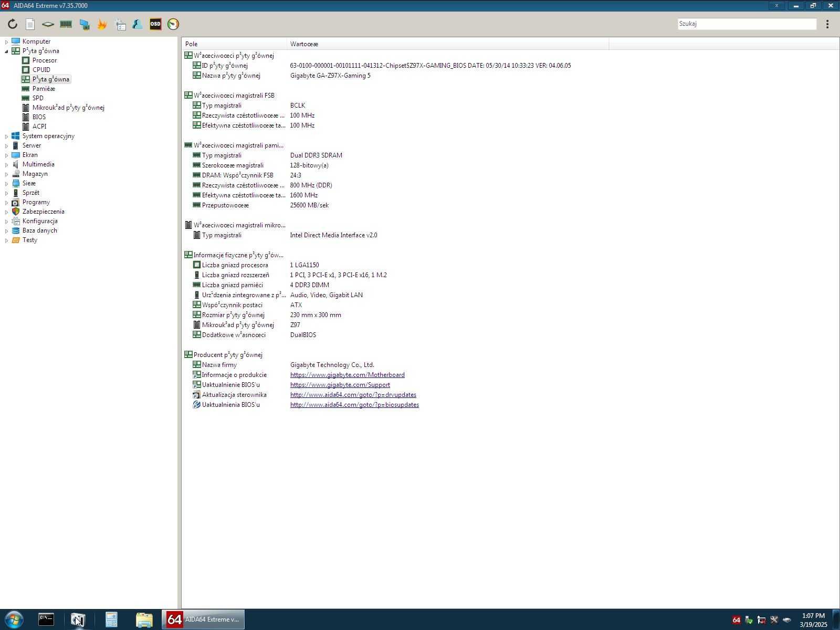Select Sieć in the tree
The width and height of the screenshot is (840, 630).
(x=29, y=183)
